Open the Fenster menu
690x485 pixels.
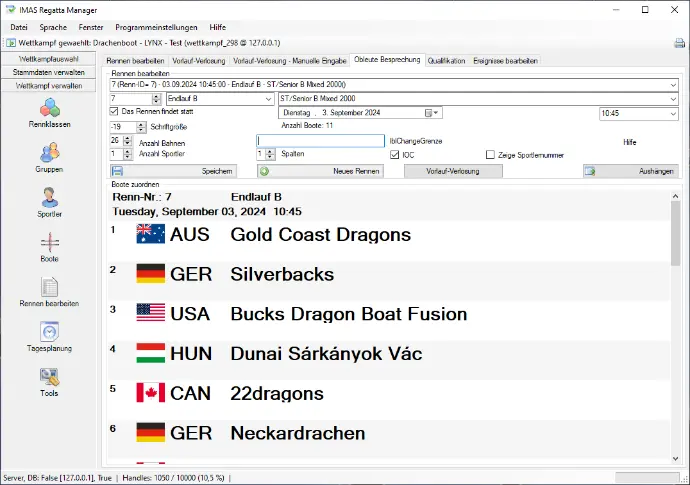[91, 27]
